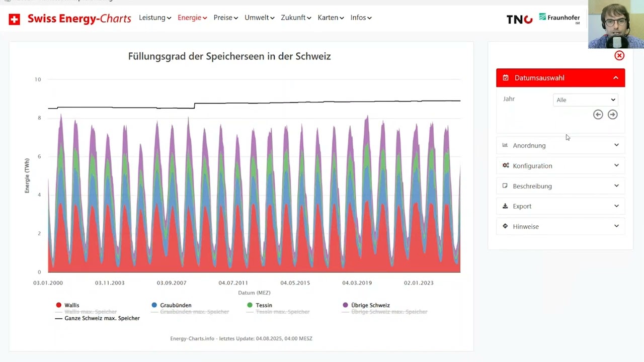Click the Hinweise info icon
The width and height of the screenshot is (644, 362).
point(505,226)
